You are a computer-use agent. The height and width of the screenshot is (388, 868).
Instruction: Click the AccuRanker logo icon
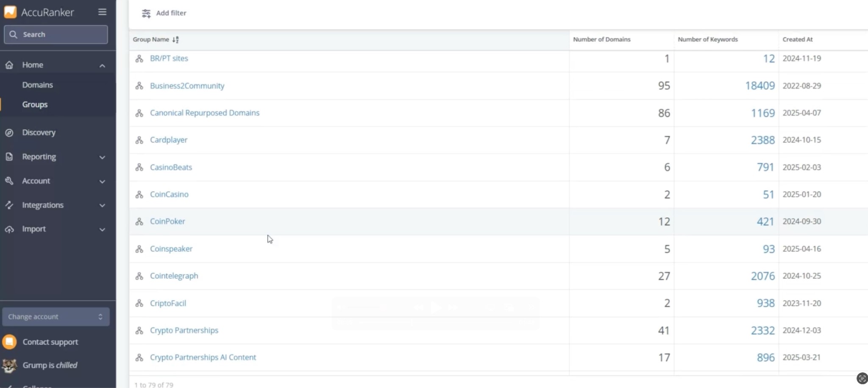tap(10, 12)
